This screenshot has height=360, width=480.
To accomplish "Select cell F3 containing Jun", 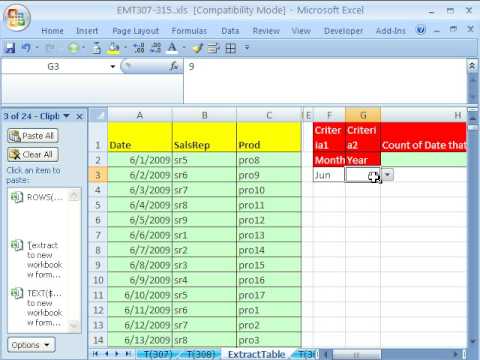I will (x=329, y=175).
